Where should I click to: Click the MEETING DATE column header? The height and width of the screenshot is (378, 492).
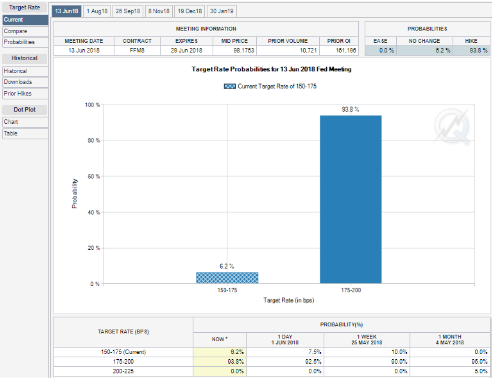84,41
